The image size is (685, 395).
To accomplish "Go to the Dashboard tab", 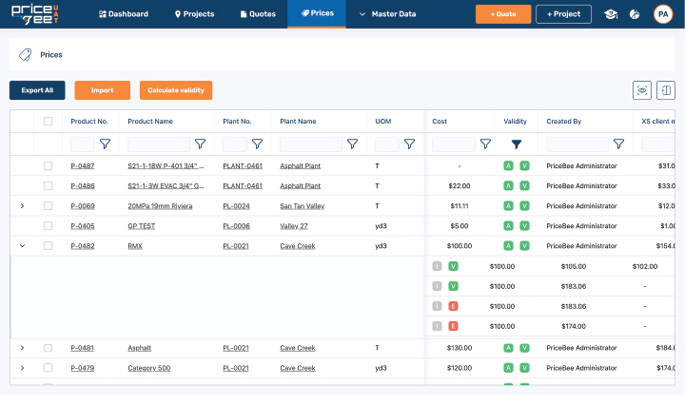I will 124,14.
